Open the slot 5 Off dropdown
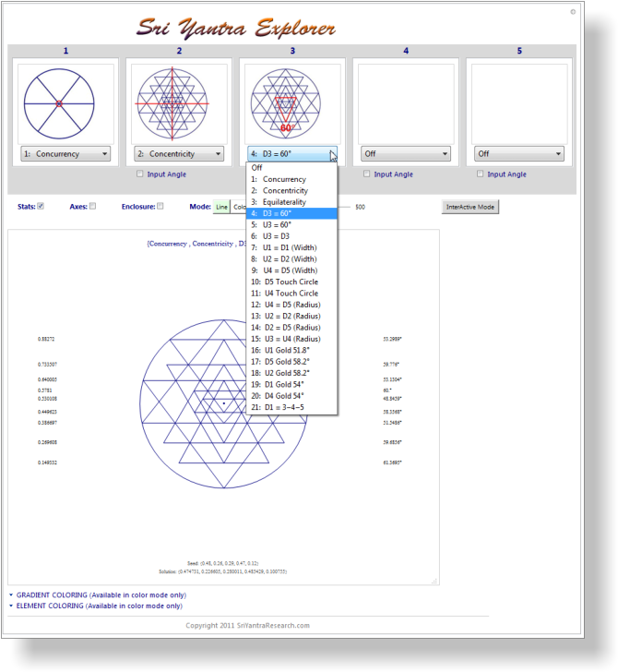Viewport: 618px width, 672px height. click(x=519, y=153)
